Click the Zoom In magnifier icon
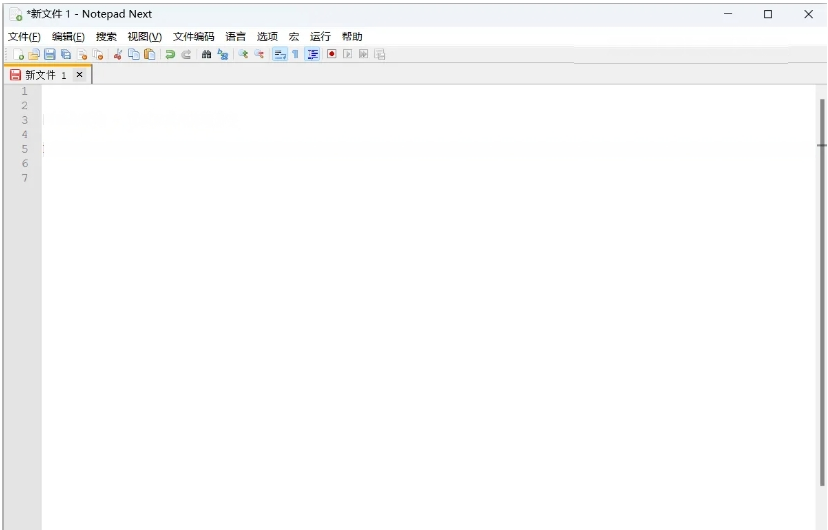This screenshot has width=828, height=530. 243,54
